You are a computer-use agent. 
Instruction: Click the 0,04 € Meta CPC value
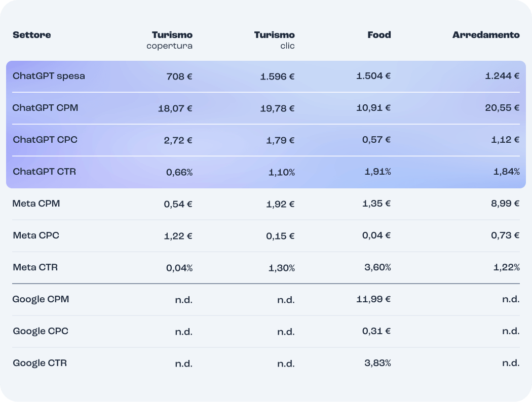tap(376, 235)
